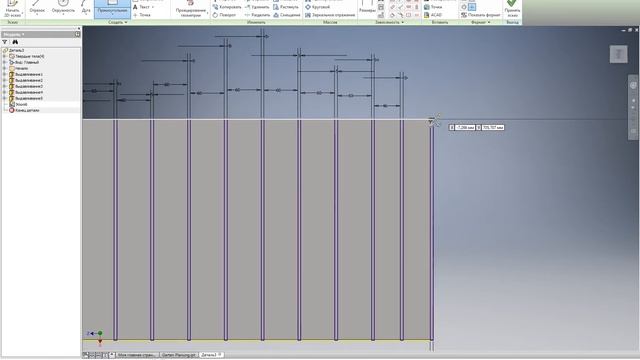Click the Начать 2D-эскиз tool
Viewport: 640px width, 360px height.
[x=12, y=9]
